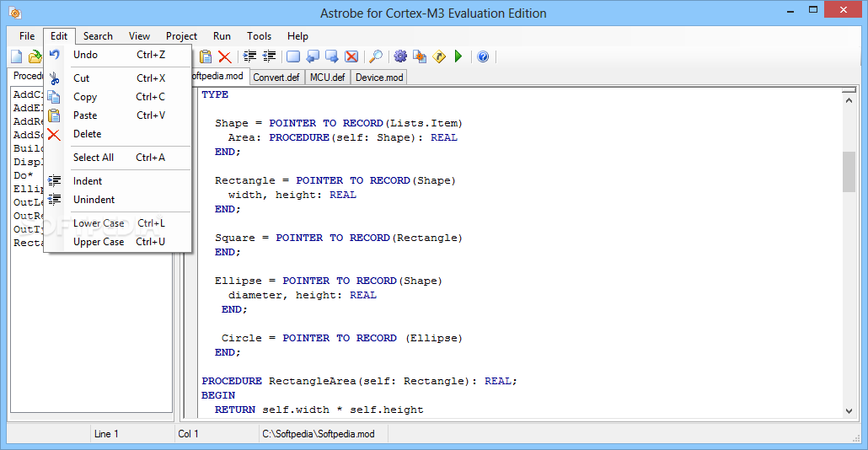This screenshot has height=450, width=868.
Task: Click the Build toolbar icon
Action: [x=420, y=56]
